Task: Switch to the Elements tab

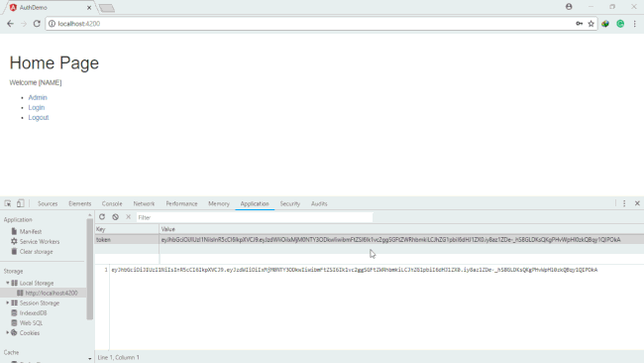Action: tap(79, 203)
